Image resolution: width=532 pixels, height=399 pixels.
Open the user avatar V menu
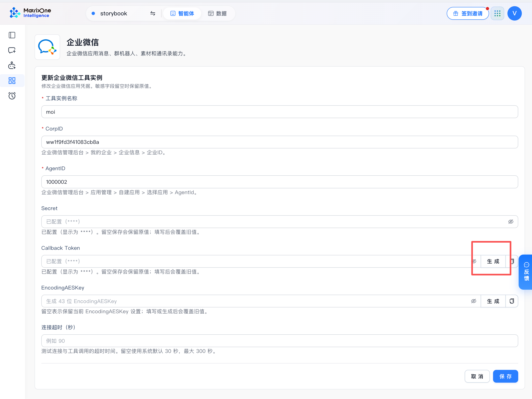(x=514, y=13)
